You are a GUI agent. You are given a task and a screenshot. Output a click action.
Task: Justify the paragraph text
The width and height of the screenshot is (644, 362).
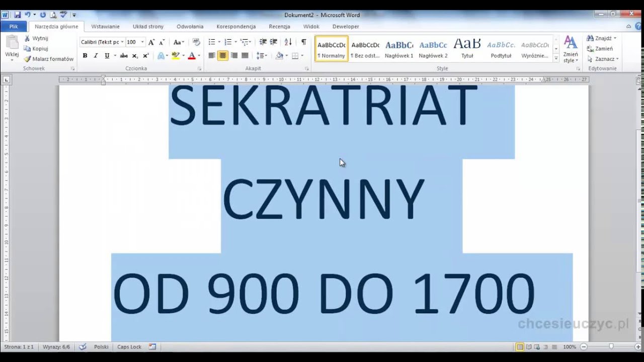click(x=245, y=56)
